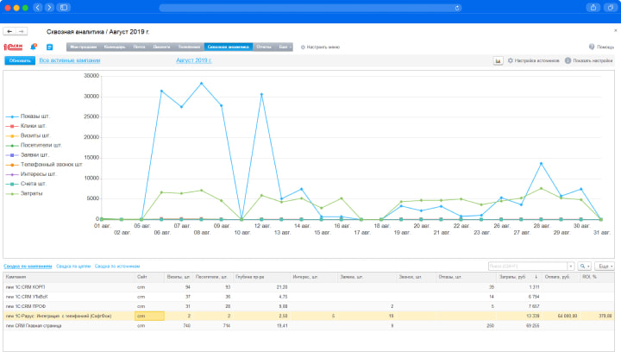Screen dimensions: 621x364
Task: Click the highlighted crm cell in Сайт column
Action: [149, 316]
